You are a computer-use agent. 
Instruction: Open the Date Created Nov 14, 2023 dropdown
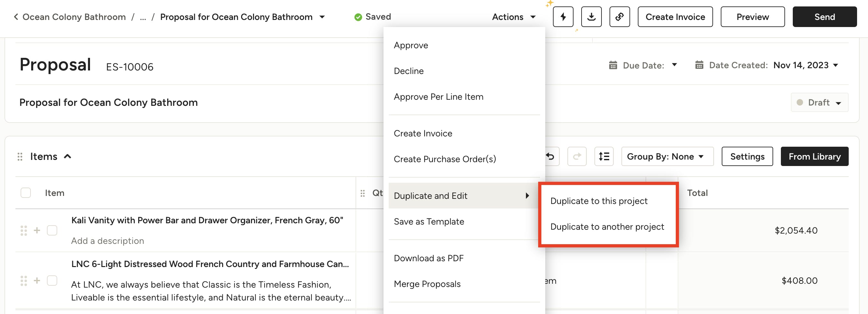click(x=806, y=65)
